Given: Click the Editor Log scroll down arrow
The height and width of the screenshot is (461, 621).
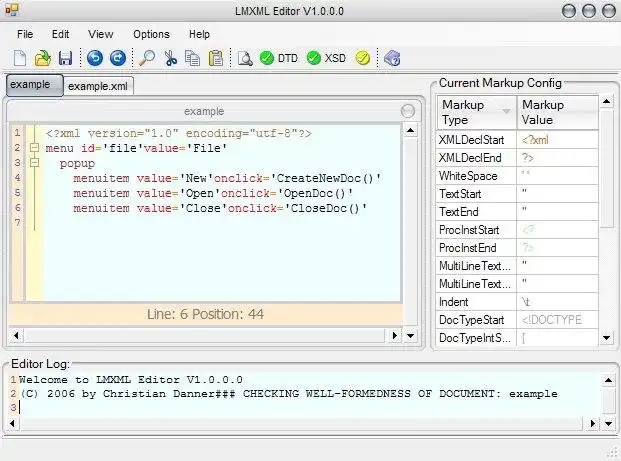Looking at the screenshot, I should pyautogui.click(x=608, y=424).
